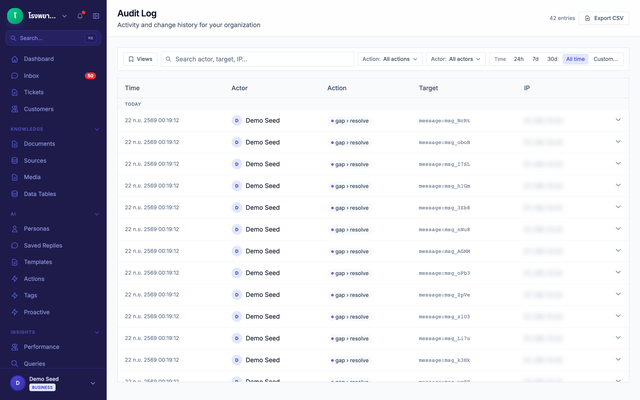The width and height of the screenshot is (640, 400).
Task: Click the Sources database icon
Action: (x=15, y=160)
